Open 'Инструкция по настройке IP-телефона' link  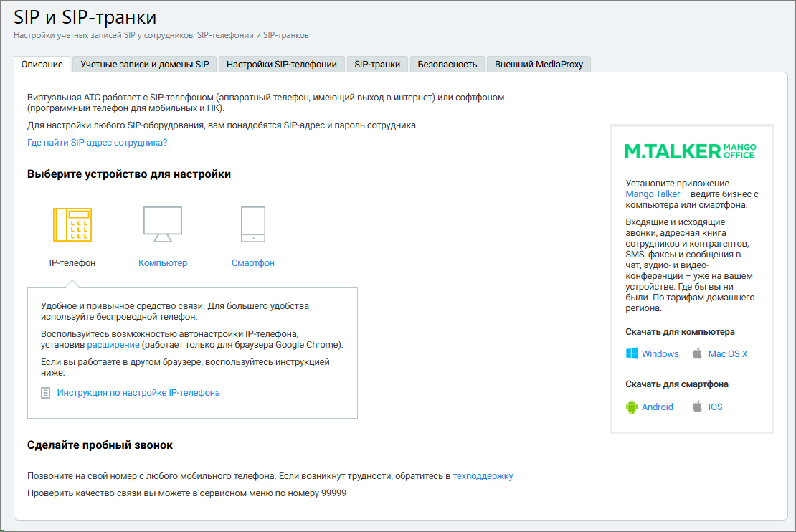138,393
